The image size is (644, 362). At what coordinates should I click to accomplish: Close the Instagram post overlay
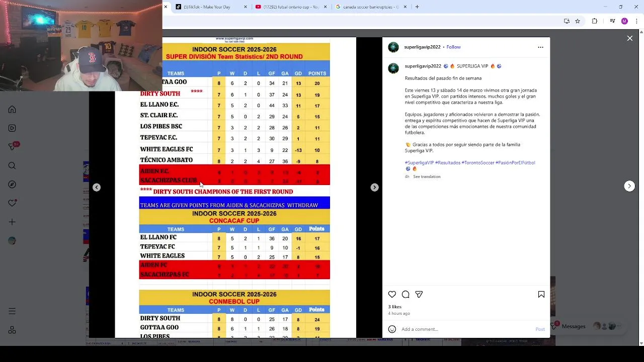(x=629, y=38)
